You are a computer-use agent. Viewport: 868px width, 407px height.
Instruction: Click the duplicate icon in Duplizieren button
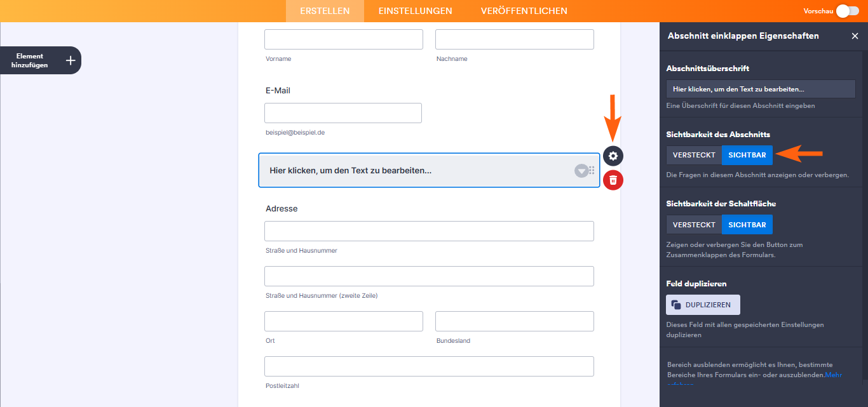pyautogui.click(x=676, y=305)
